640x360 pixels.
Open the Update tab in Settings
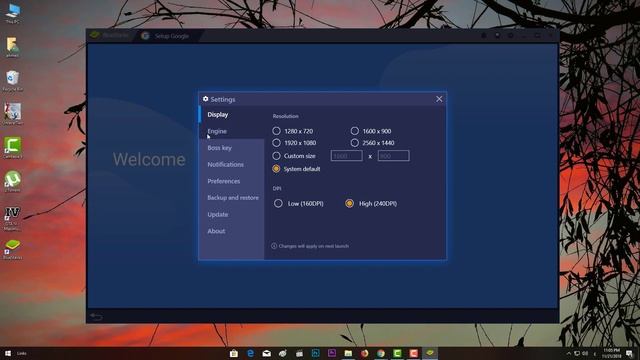(x=231, y=214)
